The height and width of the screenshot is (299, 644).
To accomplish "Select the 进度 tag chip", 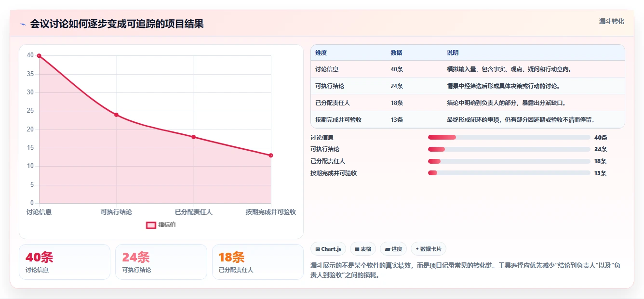I will point(393,249).
